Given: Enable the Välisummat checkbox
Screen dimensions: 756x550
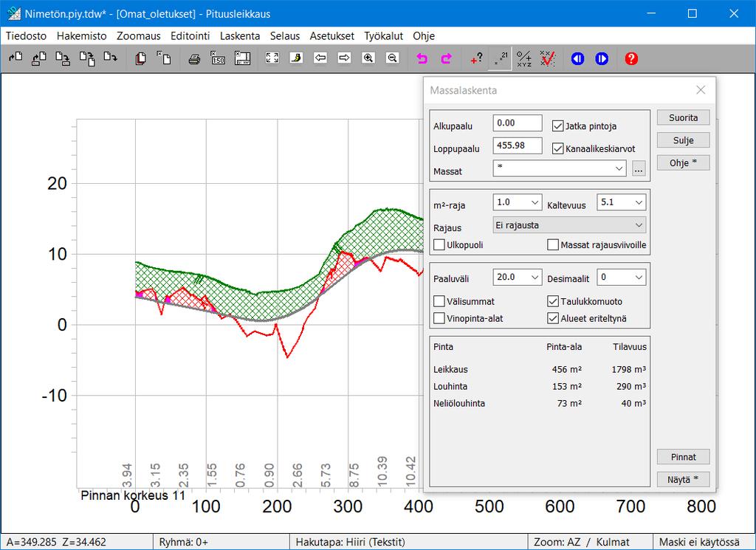Looking at the screenshot, I should click(x=439, y=302).
